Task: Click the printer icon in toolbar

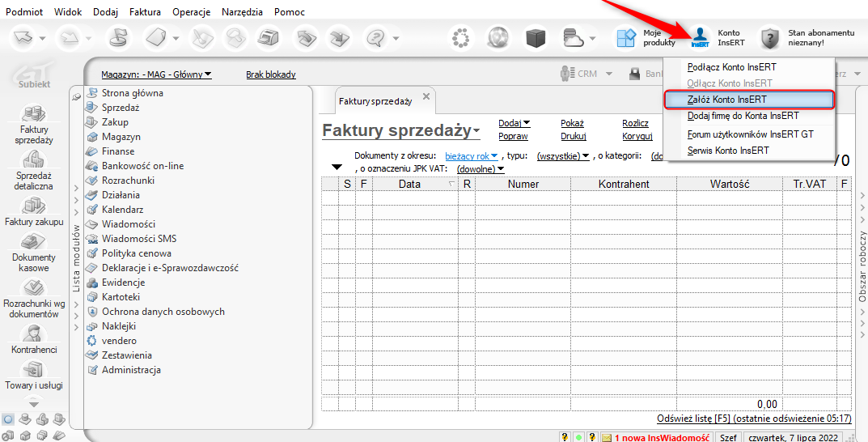Action: coord(270,38)
